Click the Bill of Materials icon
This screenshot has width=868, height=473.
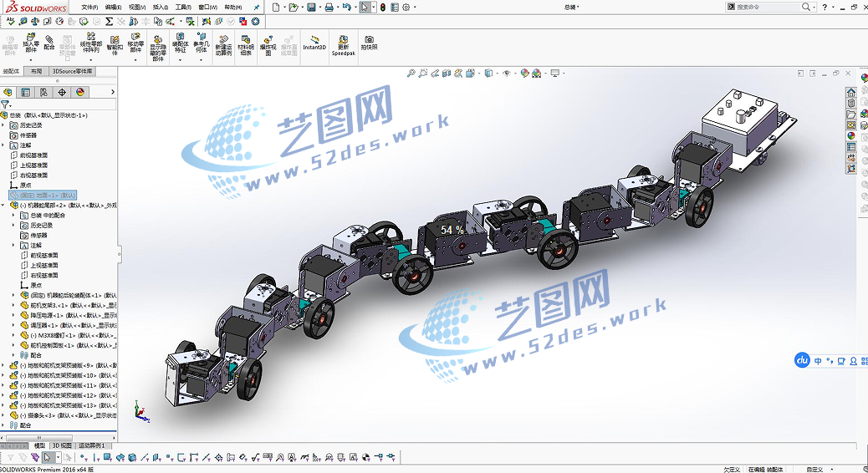[246, 39]
